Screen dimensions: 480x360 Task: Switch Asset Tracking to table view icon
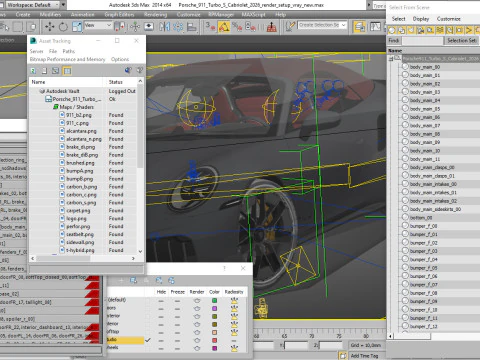67,71
